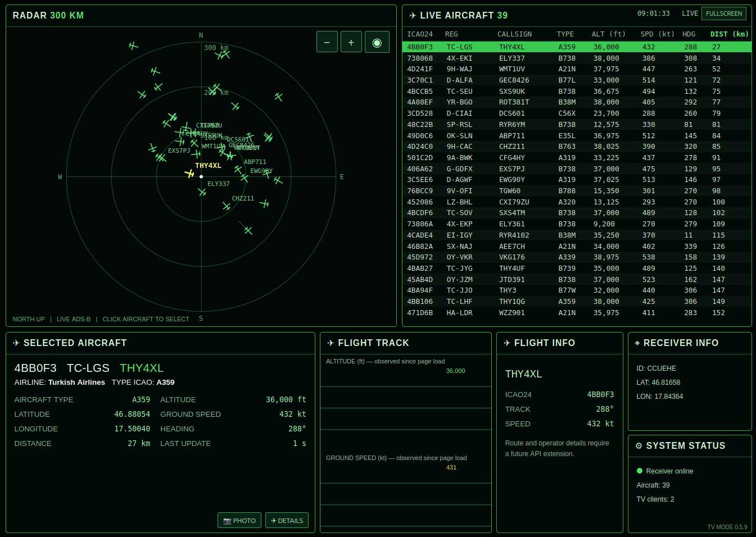The width and height of the screenshot is (756, 537).
Task: Open DETAILS for the selected aircraft
Action: (287, 520)
